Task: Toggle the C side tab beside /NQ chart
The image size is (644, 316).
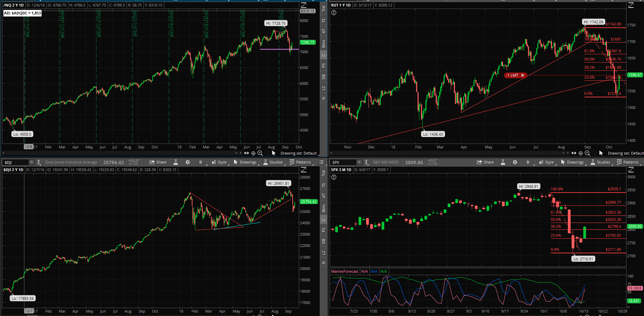Action: point(324,55)
